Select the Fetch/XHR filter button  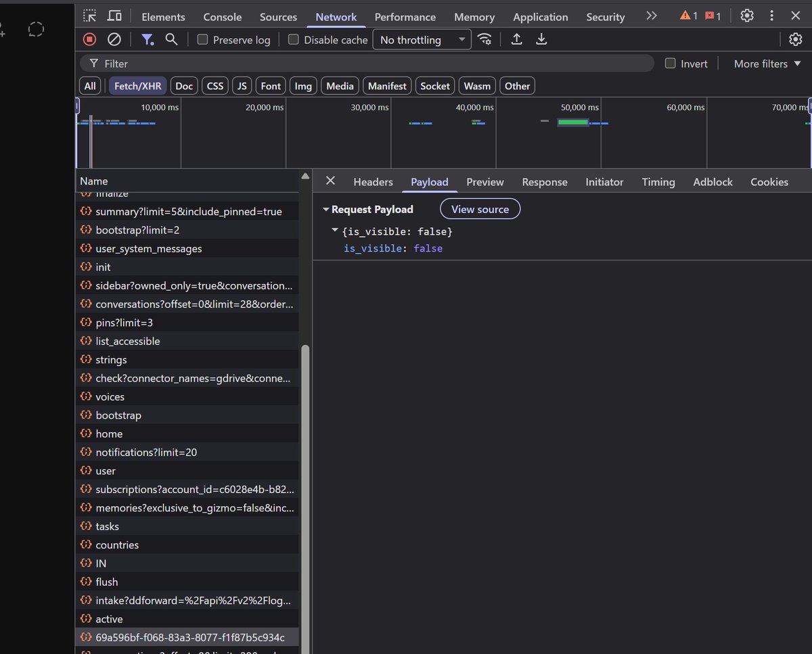click(137, 86)
